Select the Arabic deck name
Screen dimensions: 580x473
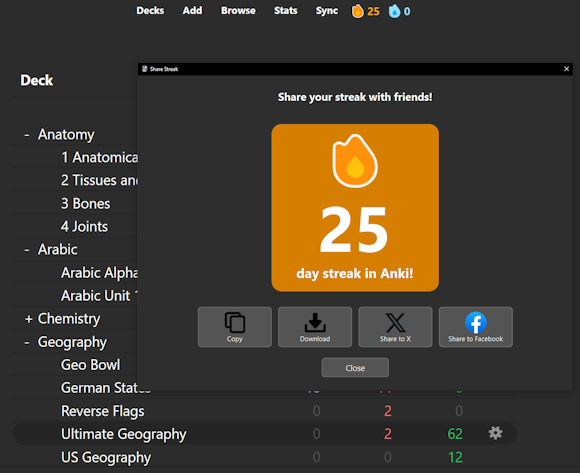tap(58, 250)
